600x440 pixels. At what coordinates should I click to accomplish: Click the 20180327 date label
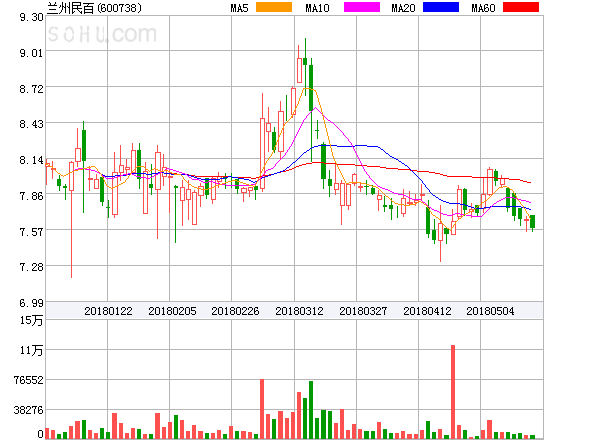tap(363, 311)
